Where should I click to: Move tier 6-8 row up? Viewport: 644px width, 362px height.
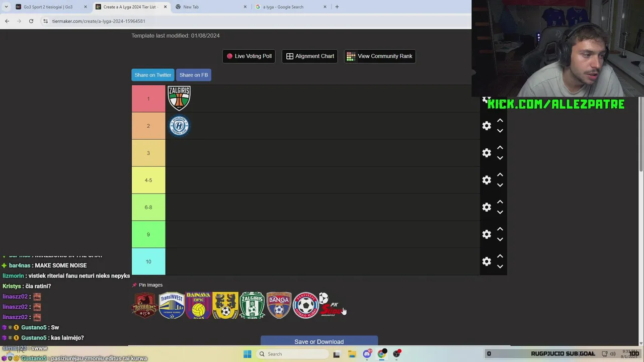tap(500, 202)
